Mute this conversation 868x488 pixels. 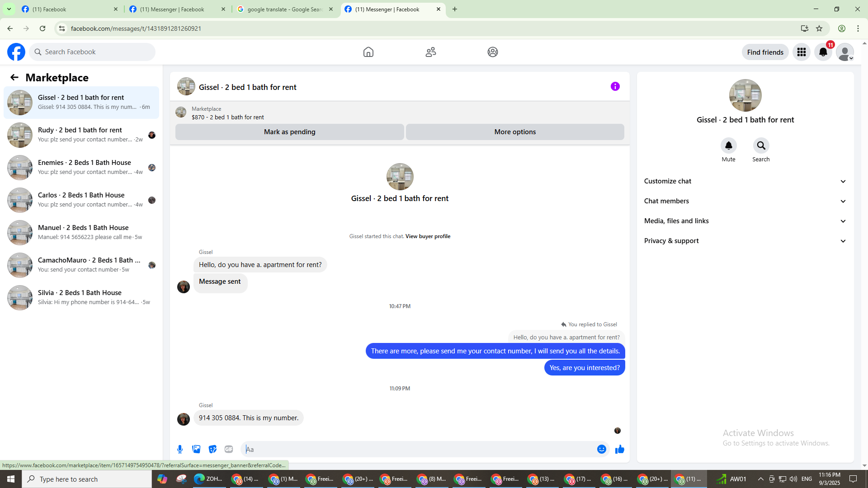[x=729, y=145]
